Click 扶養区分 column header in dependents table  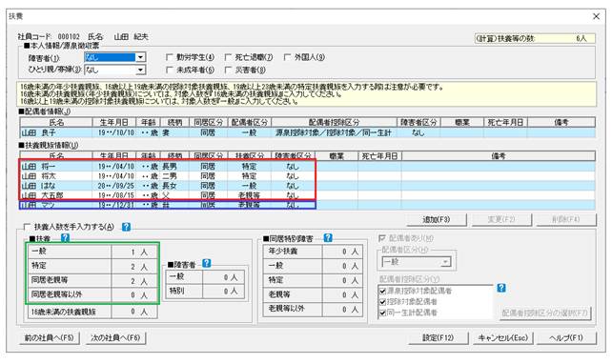tap(249, 156)
